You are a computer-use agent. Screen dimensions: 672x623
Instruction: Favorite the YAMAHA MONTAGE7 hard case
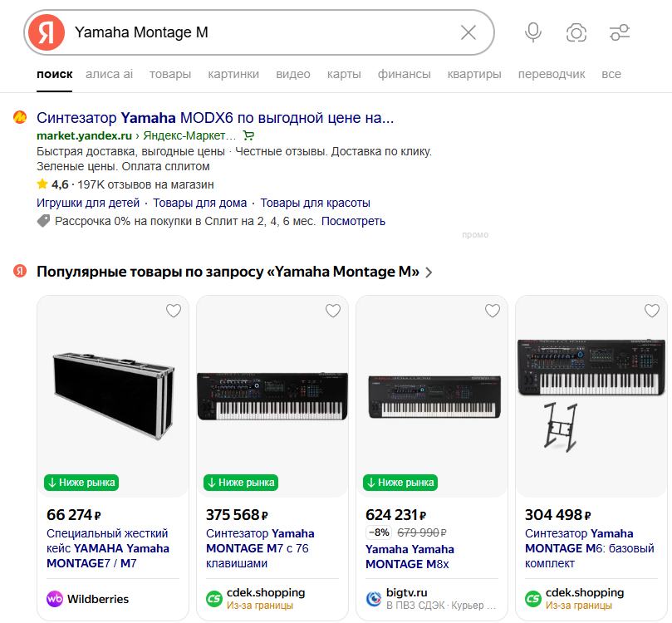pos(174,311)
